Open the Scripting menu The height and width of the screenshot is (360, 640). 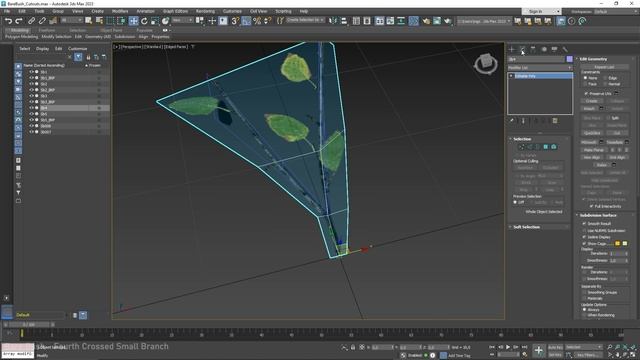pyautogui.click(x=283, y=11)
